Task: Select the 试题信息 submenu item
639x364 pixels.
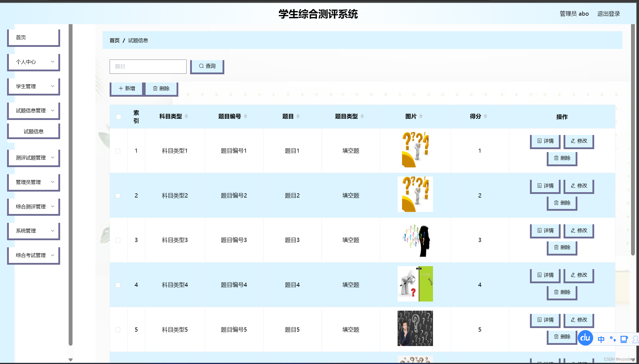Action: [34, 131]
